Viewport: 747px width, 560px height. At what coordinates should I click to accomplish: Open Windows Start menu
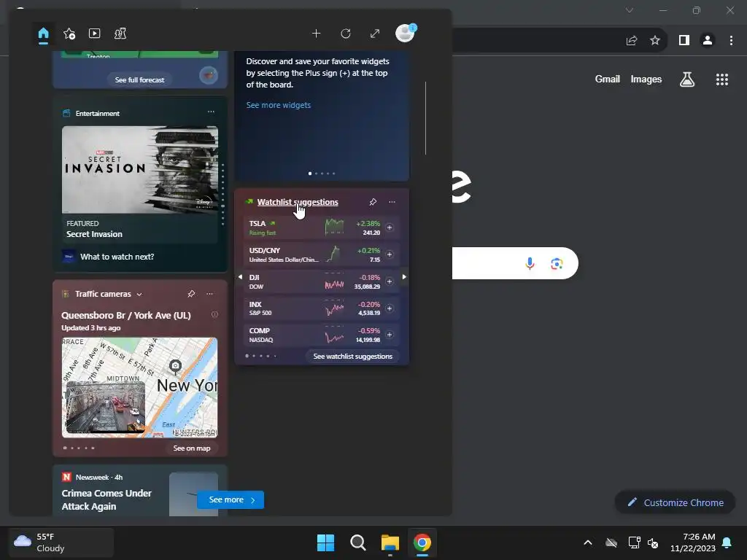tap(326, 542)
